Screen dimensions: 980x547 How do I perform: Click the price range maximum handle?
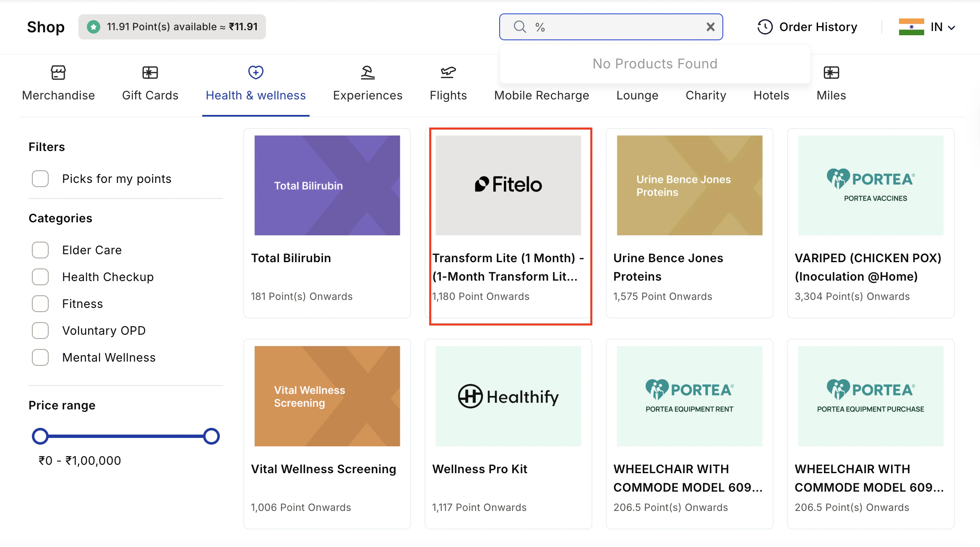coord(211,436)
